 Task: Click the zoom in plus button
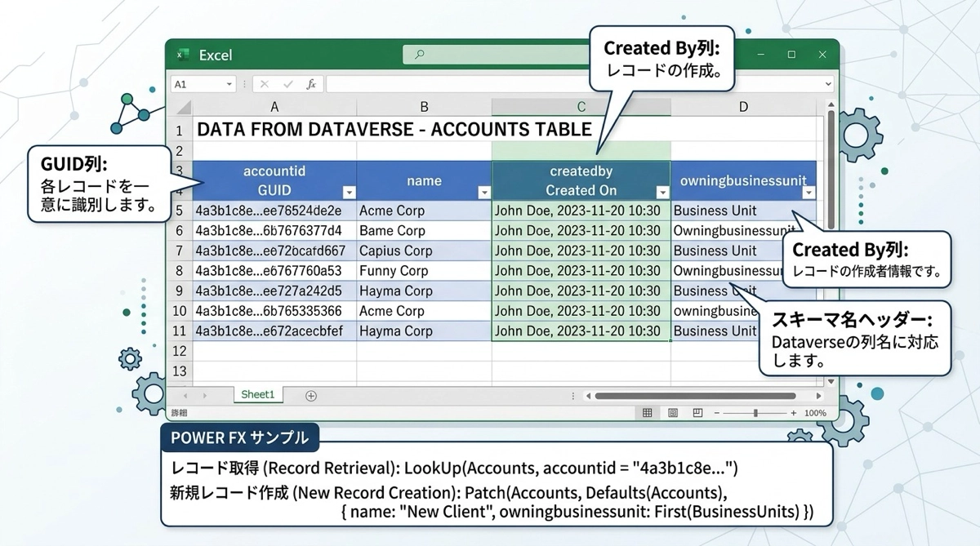coord(793,413)
